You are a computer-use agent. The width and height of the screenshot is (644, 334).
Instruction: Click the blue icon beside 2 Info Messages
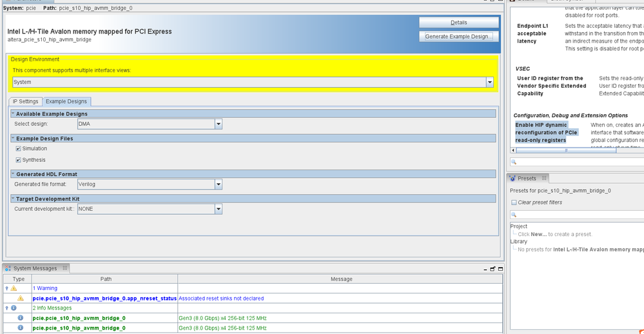coord(14,308)
